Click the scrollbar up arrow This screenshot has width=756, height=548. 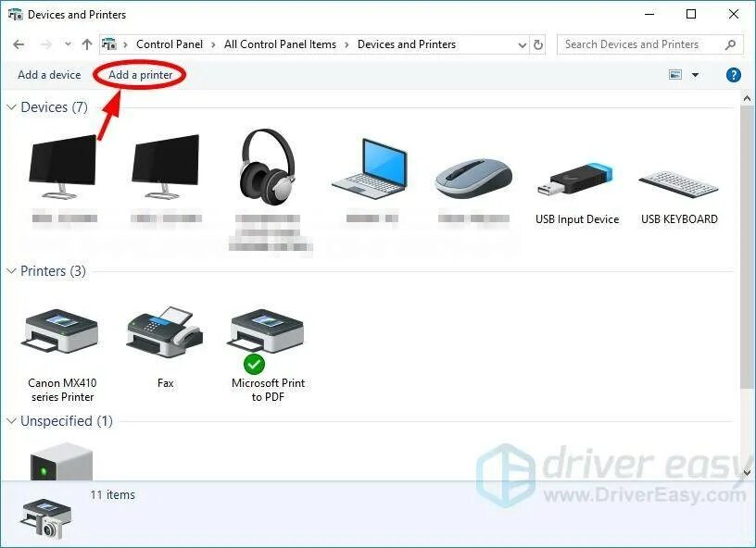click(x=747, y=99)
